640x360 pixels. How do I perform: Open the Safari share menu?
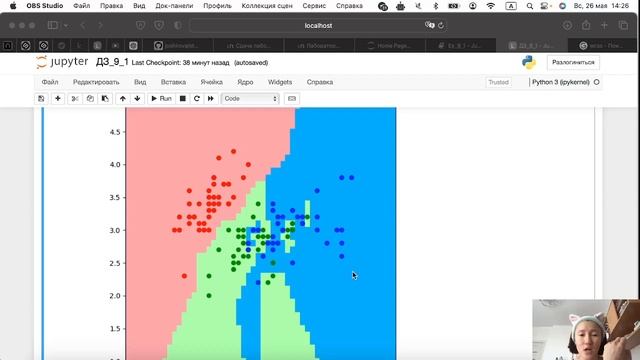tap(586, 25)
